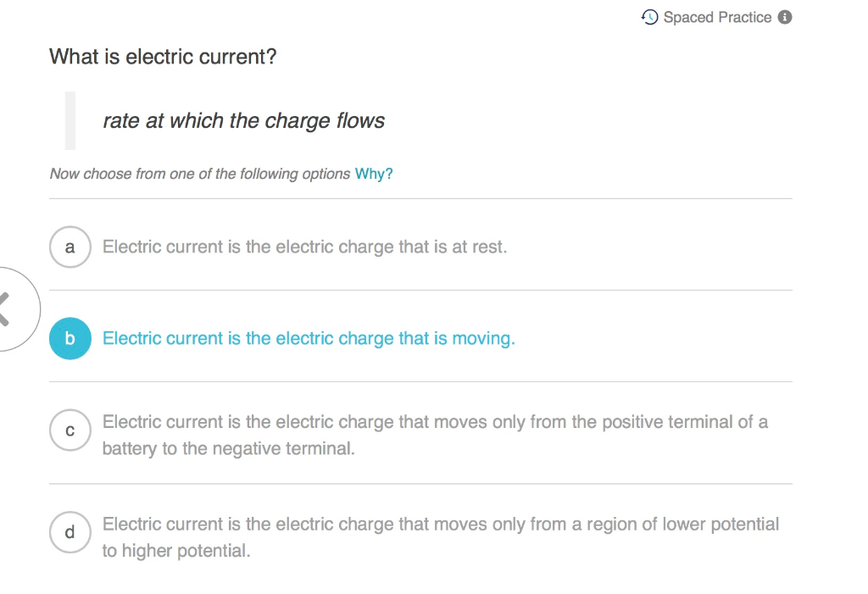Click the X dismiss icon on the left edge

tap(5, 309)
